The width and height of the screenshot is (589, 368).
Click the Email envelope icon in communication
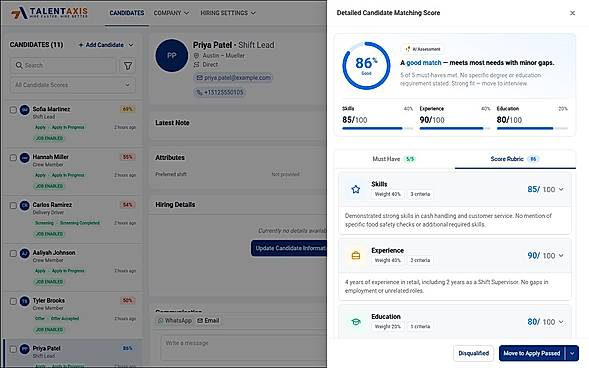pos(200,321)
